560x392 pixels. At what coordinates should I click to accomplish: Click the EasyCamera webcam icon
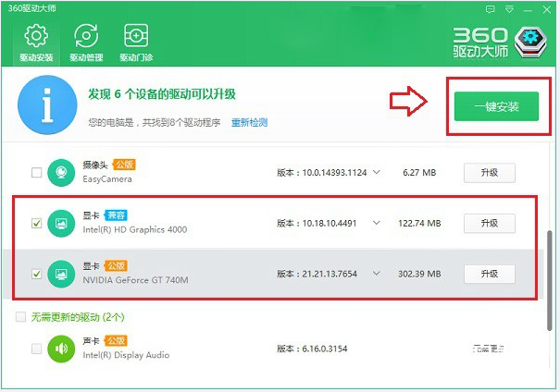click(x=61, y=173)
